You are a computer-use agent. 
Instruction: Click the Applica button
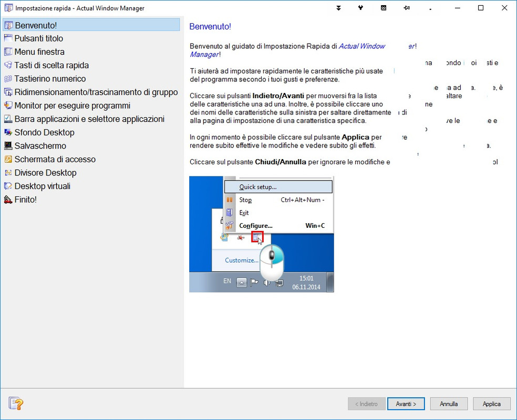(492, 404)
